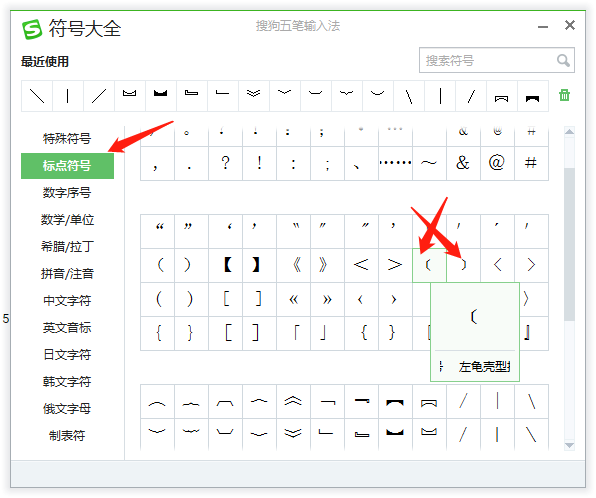Choose the 拼音/注音 category
This screenshot has width=596, height=498.
pyautogui.click(x=67, y=274)
